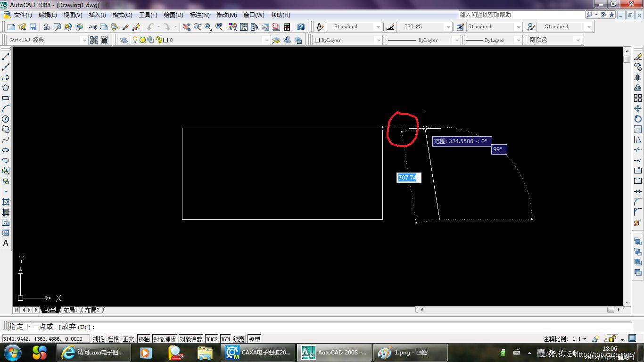Select the Circle draw tool
Screen dimensions: 644x362
[6, 119]
